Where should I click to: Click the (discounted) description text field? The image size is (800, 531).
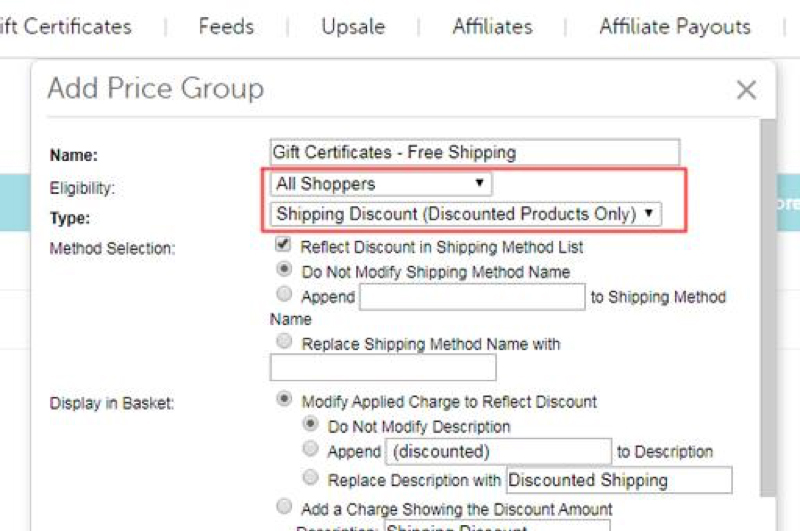[x=498, y=451]
